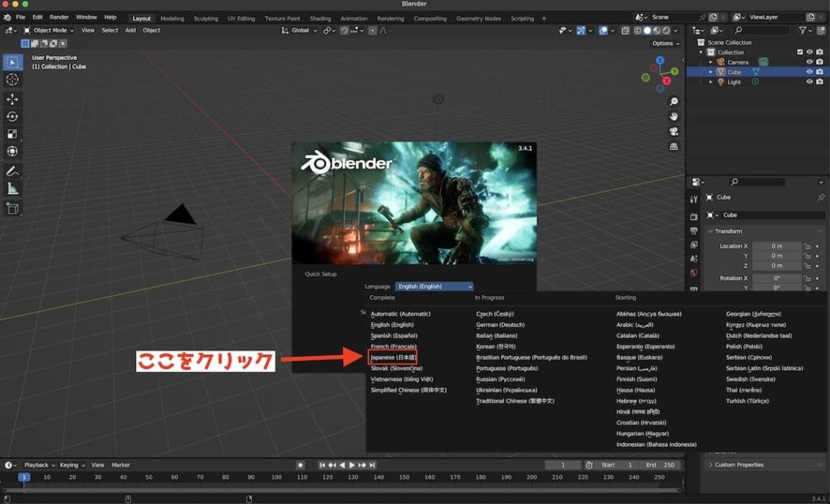Toggle lock for Rotation X

(x=806, y=278)
